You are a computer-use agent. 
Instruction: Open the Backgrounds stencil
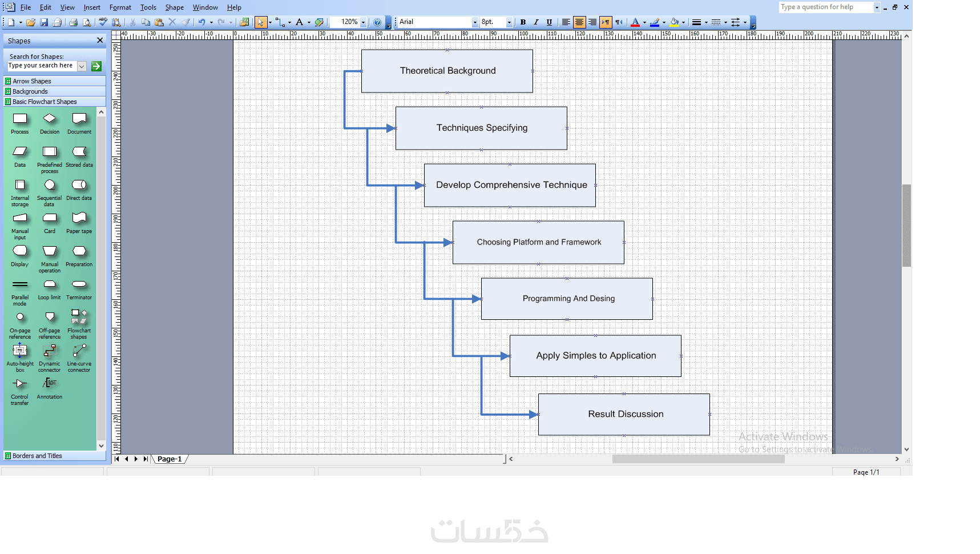[x=55, y=91]
